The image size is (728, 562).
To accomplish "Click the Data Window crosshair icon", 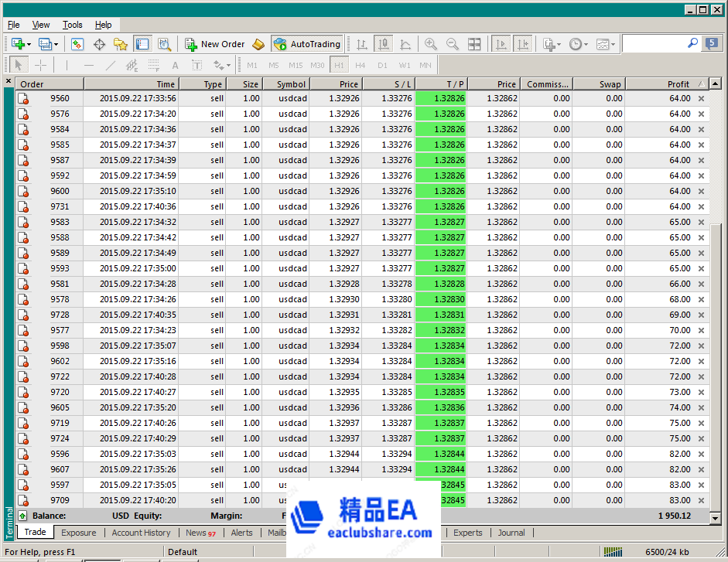I will tap(99, 44).
